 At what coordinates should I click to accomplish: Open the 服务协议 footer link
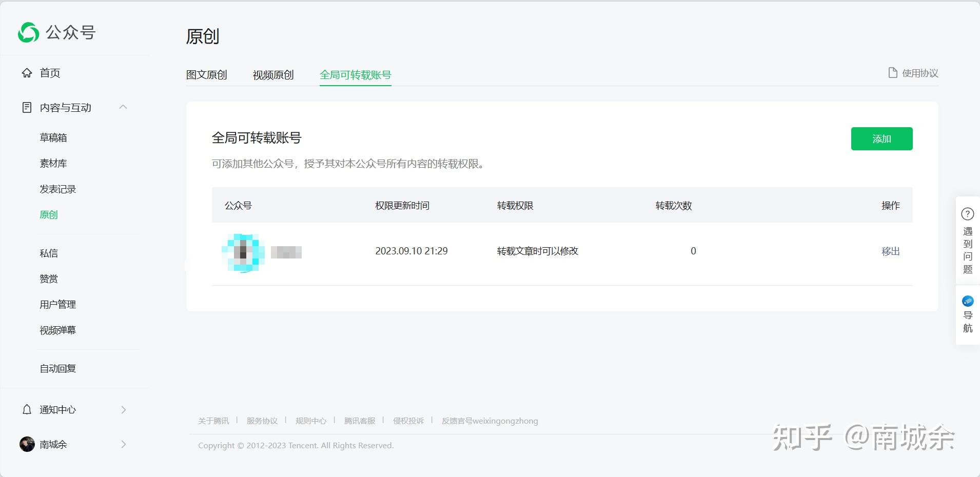point(262,421)
